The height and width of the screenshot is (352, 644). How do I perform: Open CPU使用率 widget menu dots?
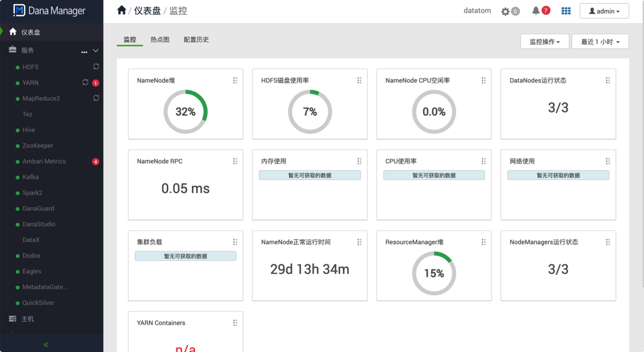coord(484,161)
